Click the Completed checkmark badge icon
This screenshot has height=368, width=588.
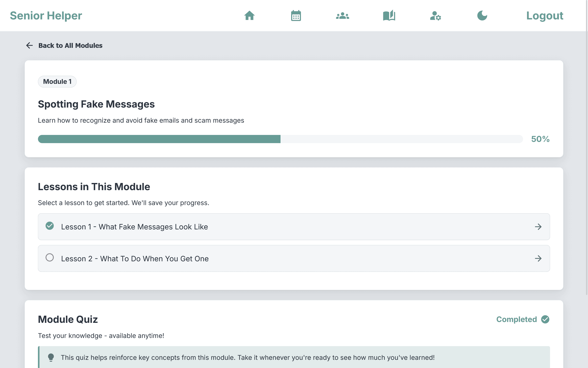pyautogui.click(x=545, y=319)
